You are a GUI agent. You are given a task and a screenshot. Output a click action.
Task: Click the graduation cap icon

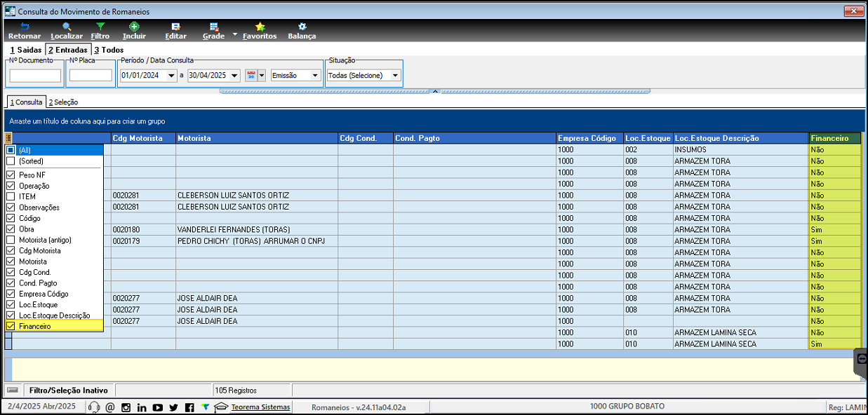tap(221, 407)
